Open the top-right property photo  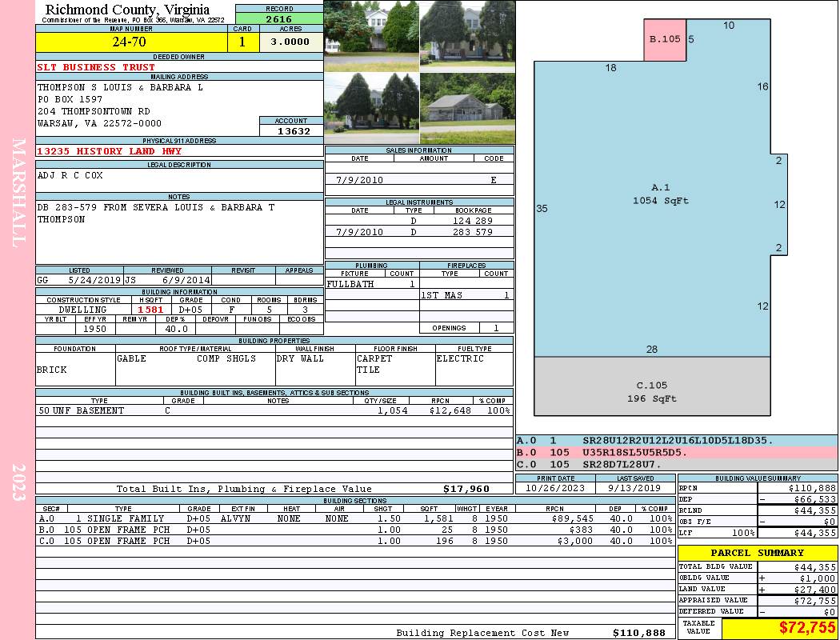point(466,35)
